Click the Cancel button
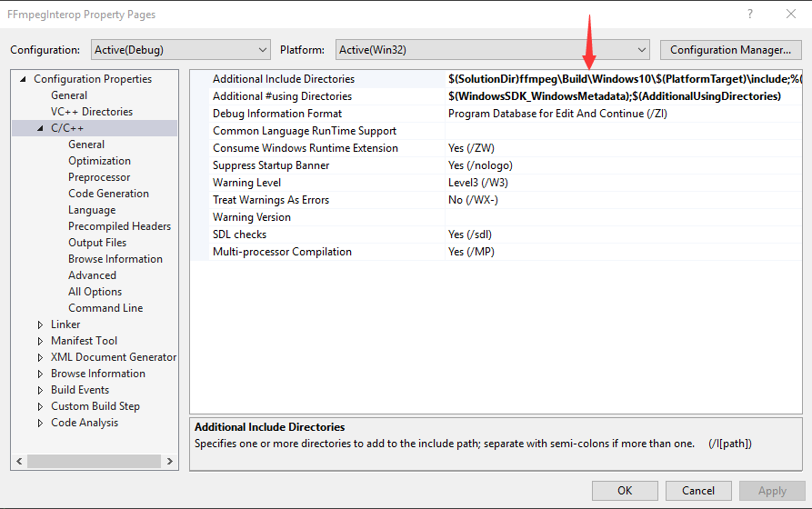The image size is (812, 509). pos(698,490)
